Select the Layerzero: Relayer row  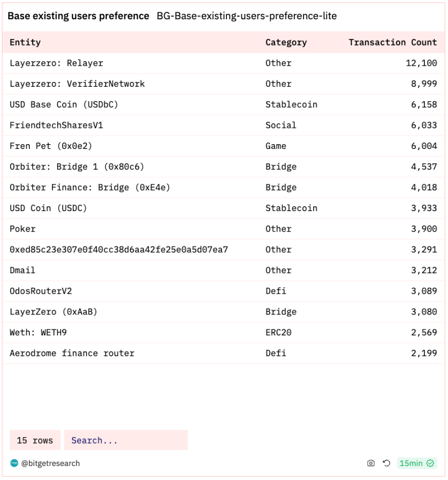224,63
